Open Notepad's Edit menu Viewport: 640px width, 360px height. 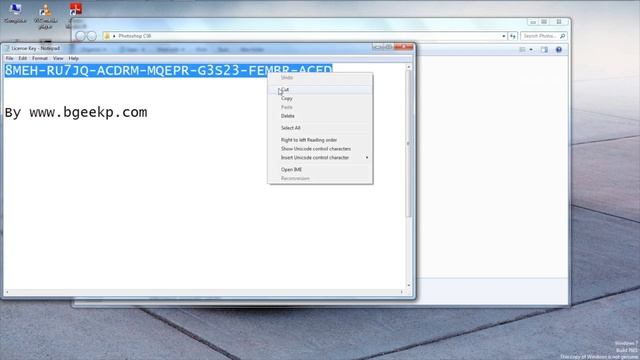coord(22,58)
